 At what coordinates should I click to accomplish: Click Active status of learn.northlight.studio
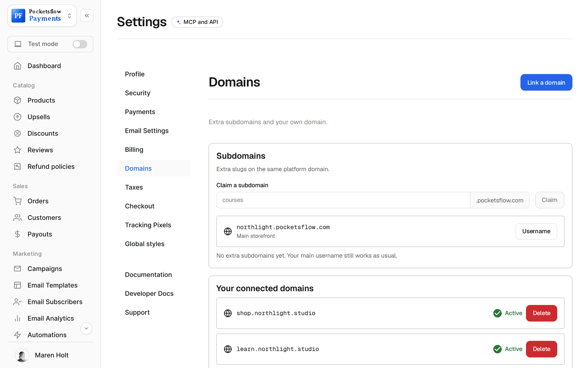point(508,349)
